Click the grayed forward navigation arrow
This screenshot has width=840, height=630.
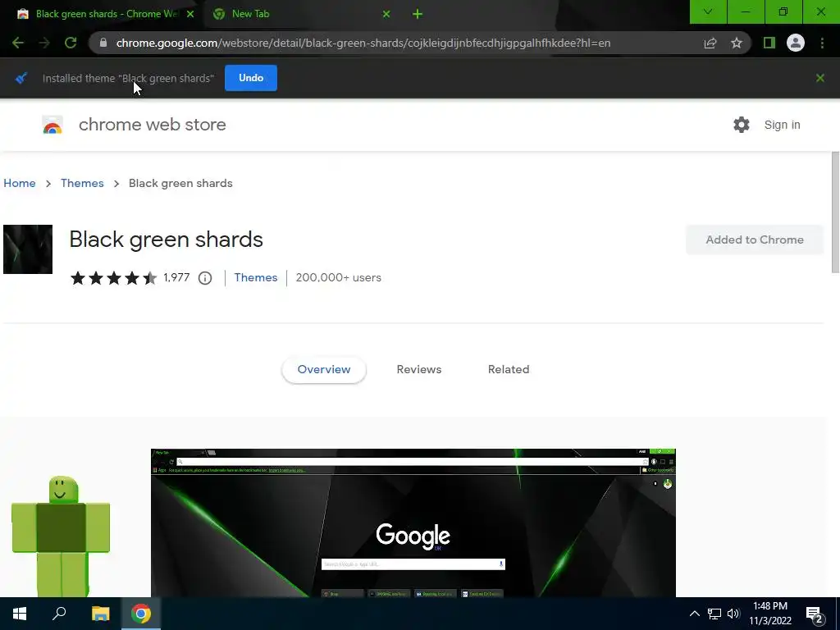[44, 43]
